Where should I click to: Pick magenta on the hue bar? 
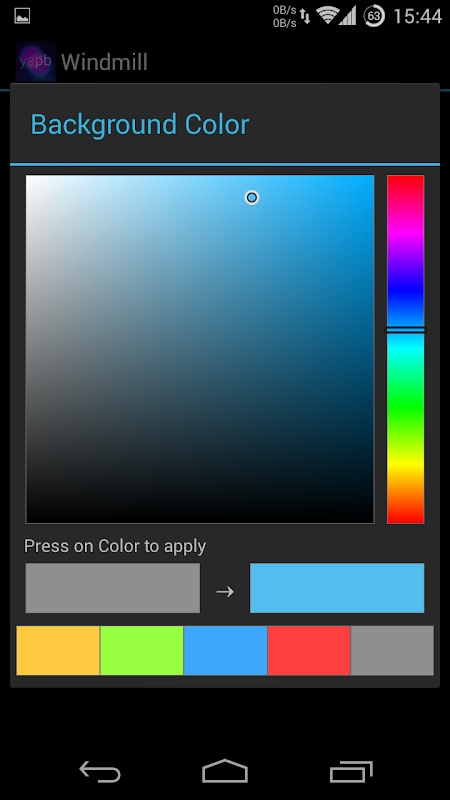[405, 232]
